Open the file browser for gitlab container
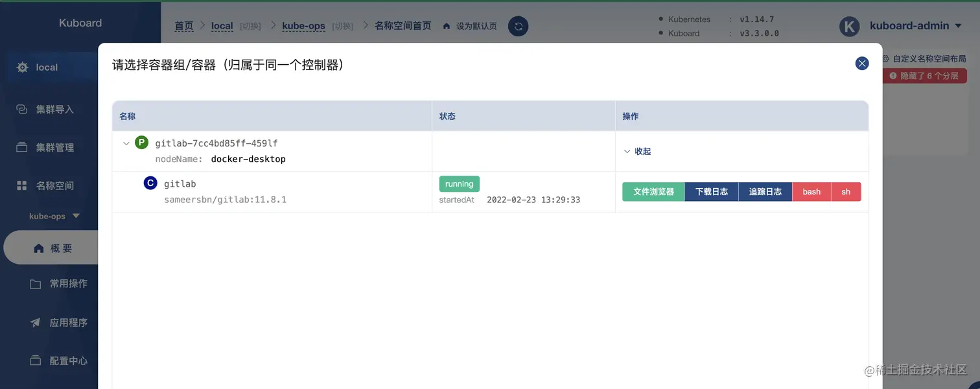Viewport: 980px width, 389px height. coord(653,192)
